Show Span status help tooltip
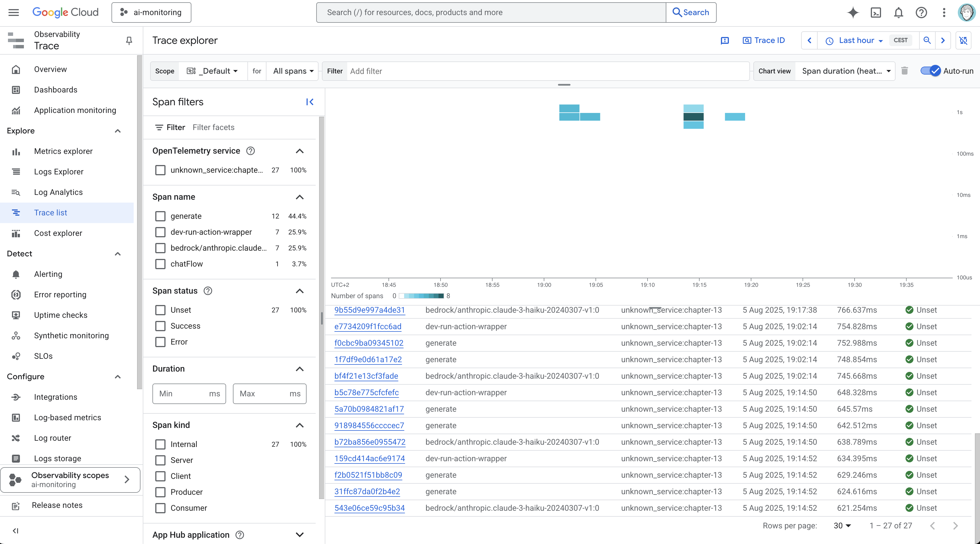 (x=208, y=291)
